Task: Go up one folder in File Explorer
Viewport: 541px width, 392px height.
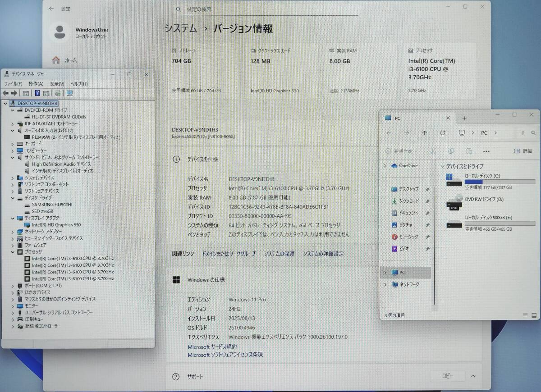Action: (424, 133)
